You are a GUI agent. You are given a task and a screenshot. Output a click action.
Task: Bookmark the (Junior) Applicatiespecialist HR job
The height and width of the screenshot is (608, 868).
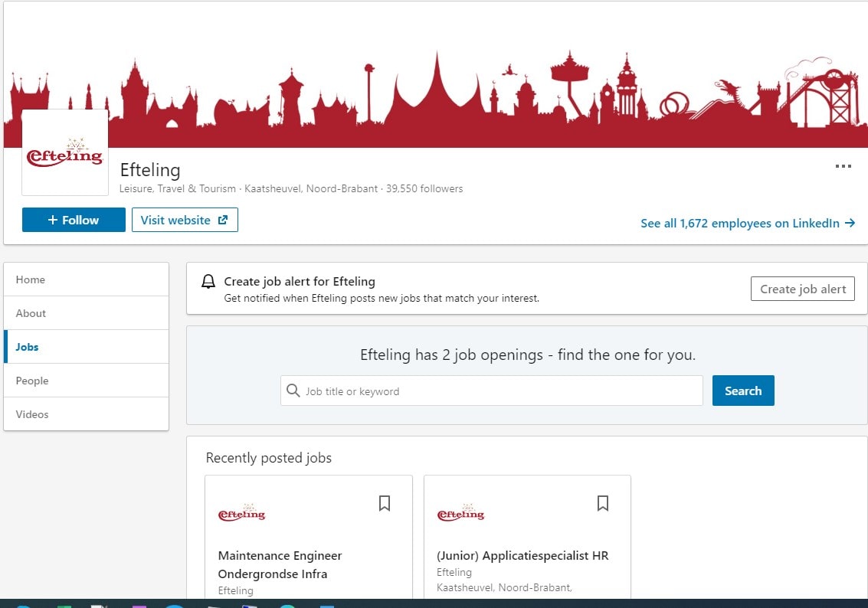(x=603, y=503)
